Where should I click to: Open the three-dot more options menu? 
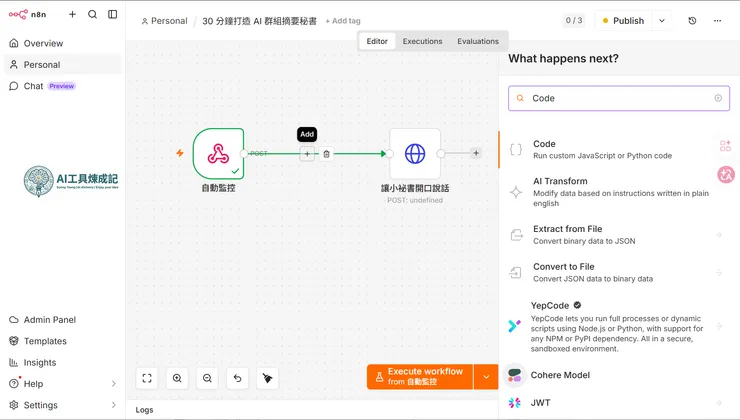point(717,21)
